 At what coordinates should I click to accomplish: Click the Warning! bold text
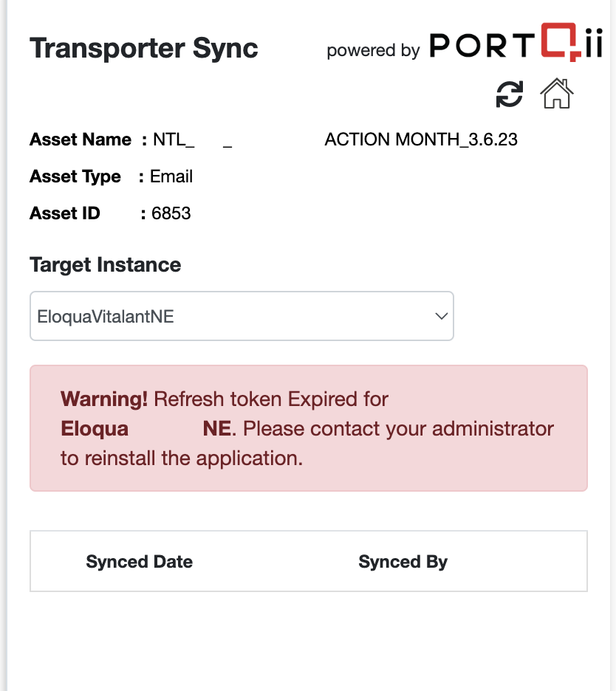coord(104,399)
